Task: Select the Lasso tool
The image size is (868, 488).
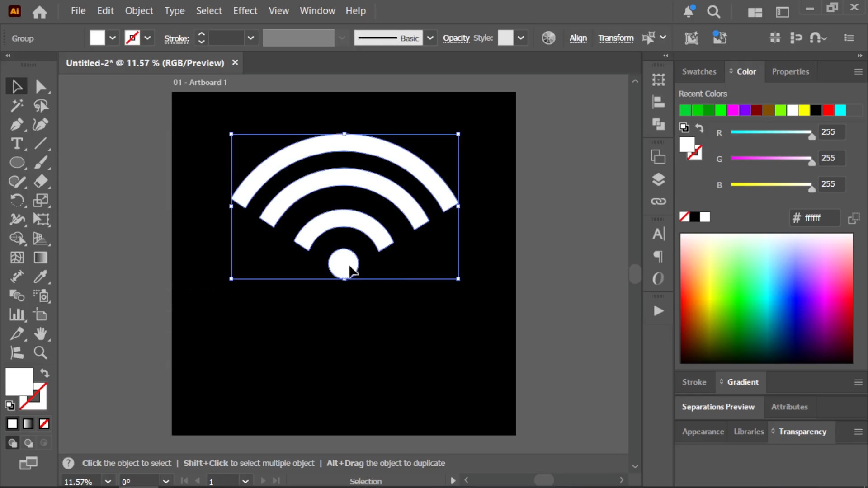Action: pyautogui.click(x=41, y=106)
